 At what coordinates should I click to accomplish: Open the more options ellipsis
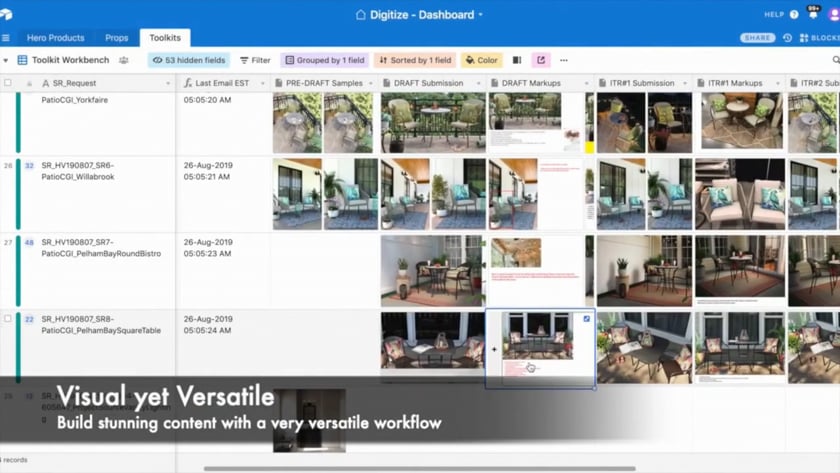point(564,61)
